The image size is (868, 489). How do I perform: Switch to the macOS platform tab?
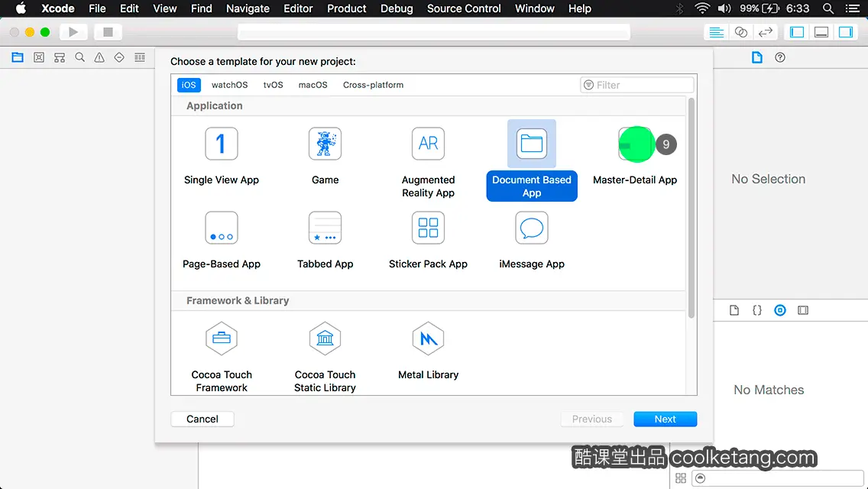tap(313, 85)
